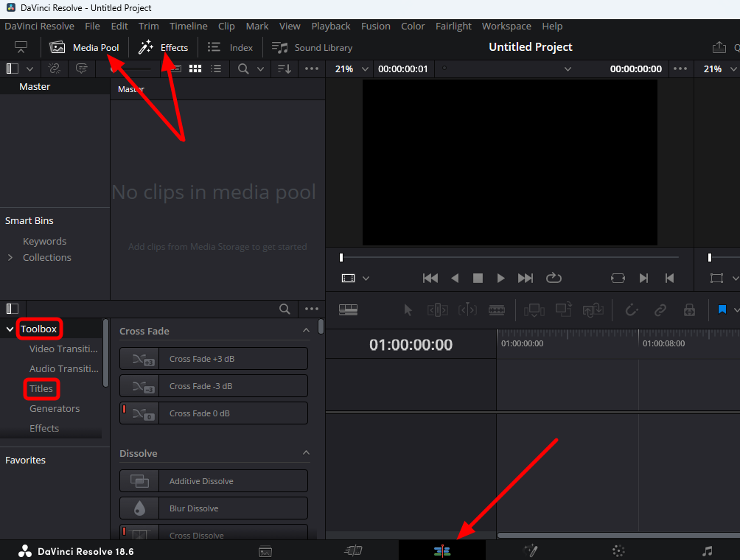Jump to first frame in source viewer
Image resolution: width=740 pixels, height=560 pixels.
[430, 279]
